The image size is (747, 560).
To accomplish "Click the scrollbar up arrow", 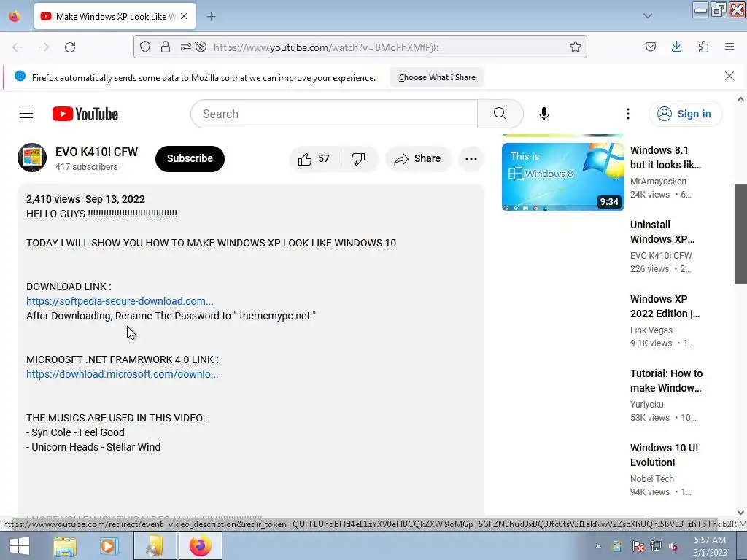I will (740, 99).
